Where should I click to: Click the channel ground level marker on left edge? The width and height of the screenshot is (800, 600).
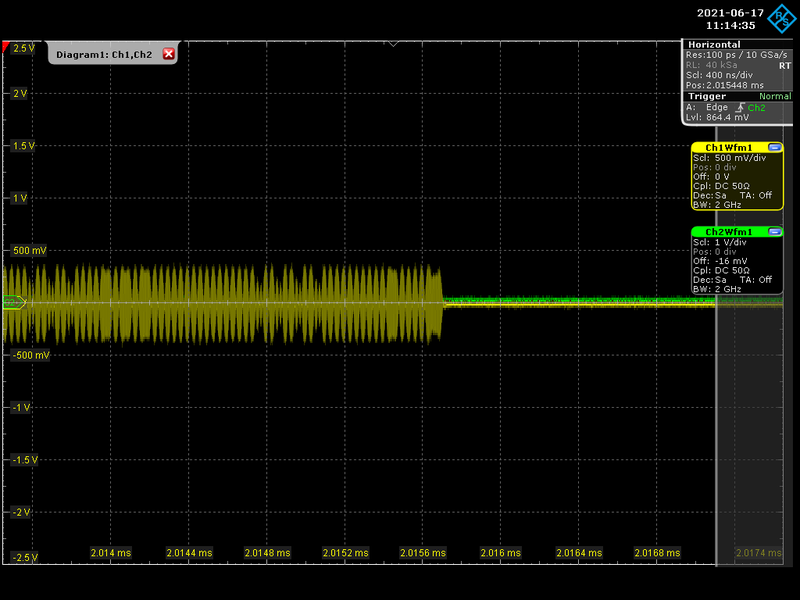click(14, 301)
